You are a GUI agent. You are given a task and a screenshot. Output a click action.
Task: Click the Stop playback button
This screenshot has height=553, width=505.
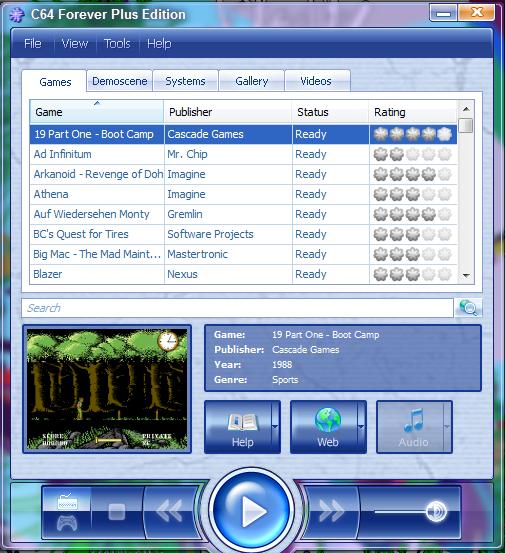pos(117,512)
